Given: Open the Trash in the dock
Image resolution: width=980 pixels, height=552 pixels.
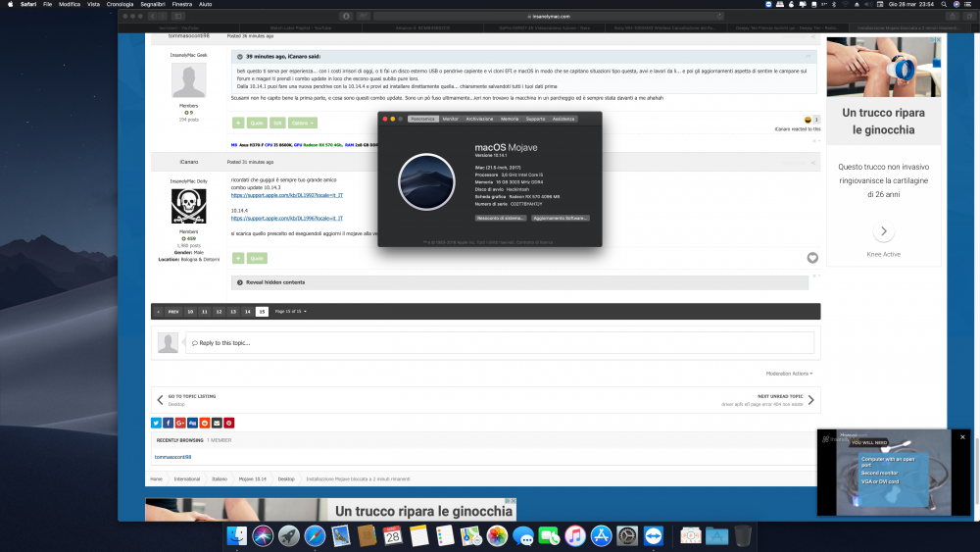Looking at the screenshot, I should pyautogui.click(x=743, y=535).
